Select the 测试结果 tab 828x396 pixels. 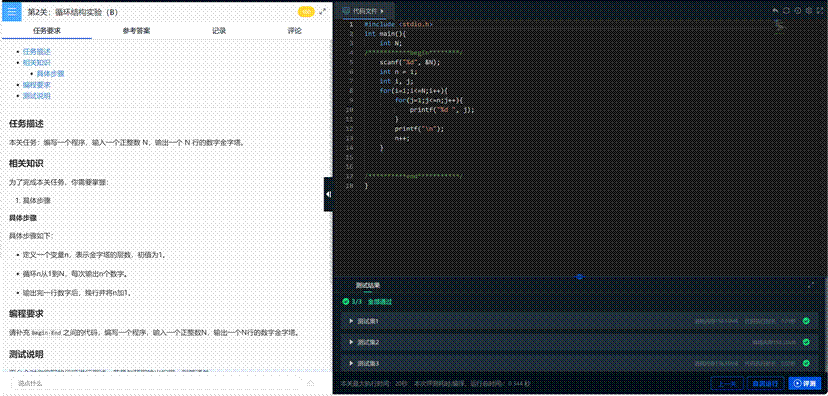[x=368, y=285]
